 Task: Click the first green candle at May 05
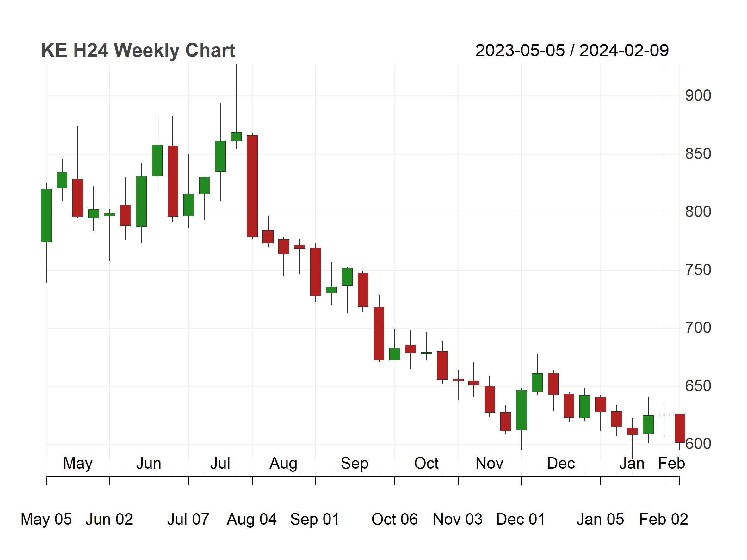click(46, 216)
